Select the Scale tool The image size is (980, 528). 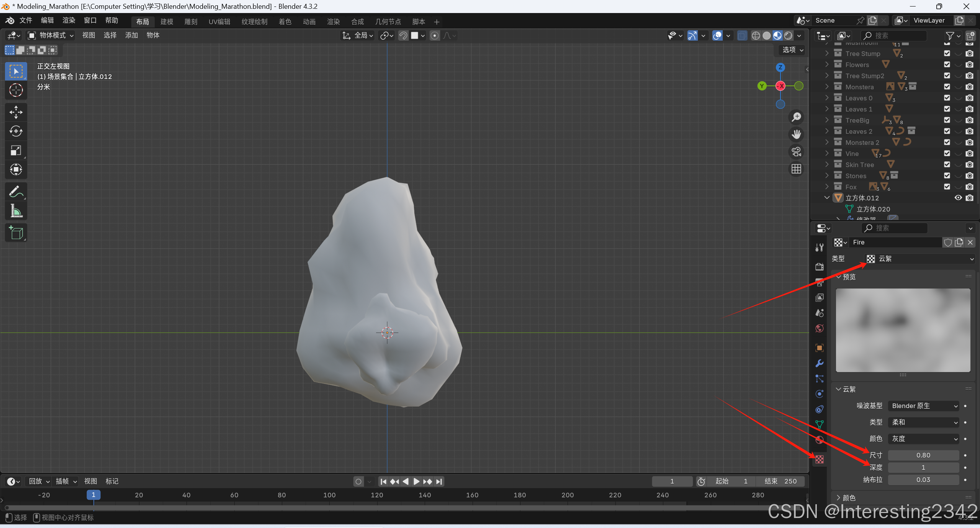[16, 151]
